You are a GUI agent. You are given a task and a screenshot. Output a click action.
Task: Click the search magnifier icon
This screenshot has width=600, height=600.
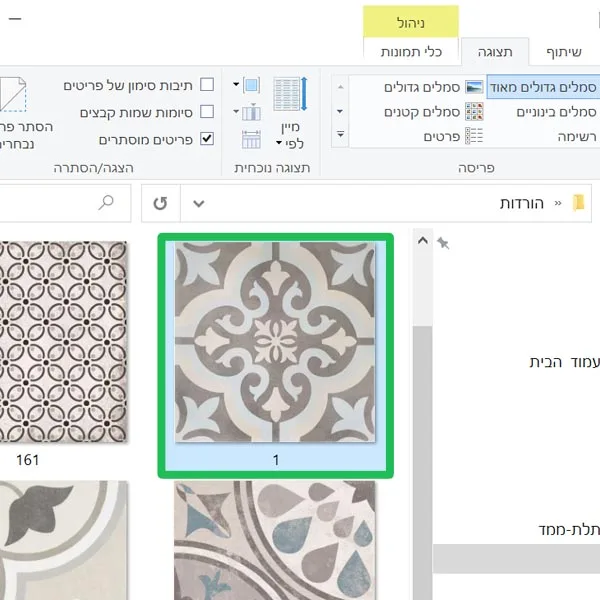106,203
